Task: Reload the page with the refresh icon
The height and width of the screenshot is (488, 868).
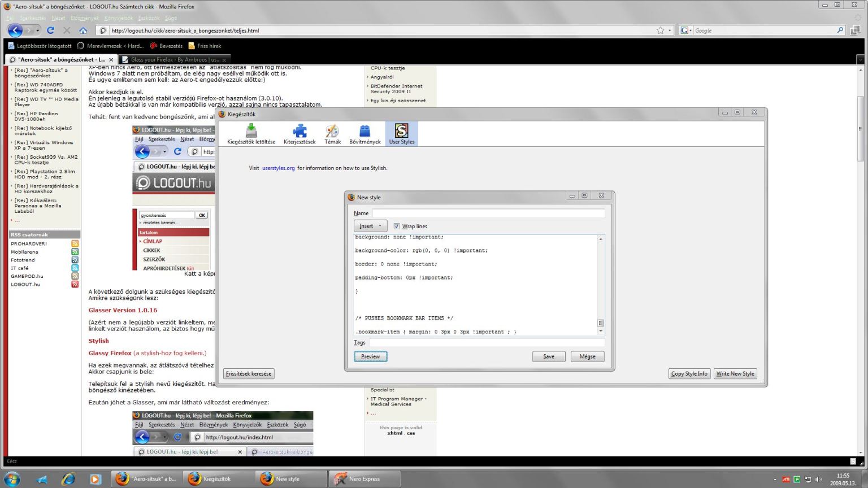Action: pos(50,30)
